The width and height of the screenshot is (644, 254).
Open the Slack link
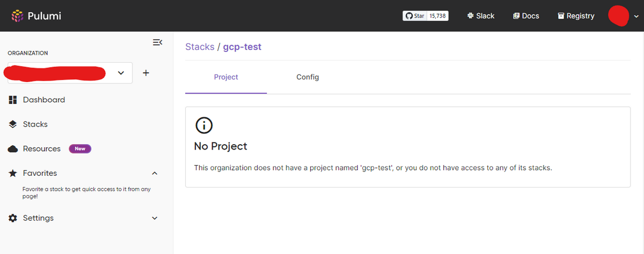click(481, 16)
